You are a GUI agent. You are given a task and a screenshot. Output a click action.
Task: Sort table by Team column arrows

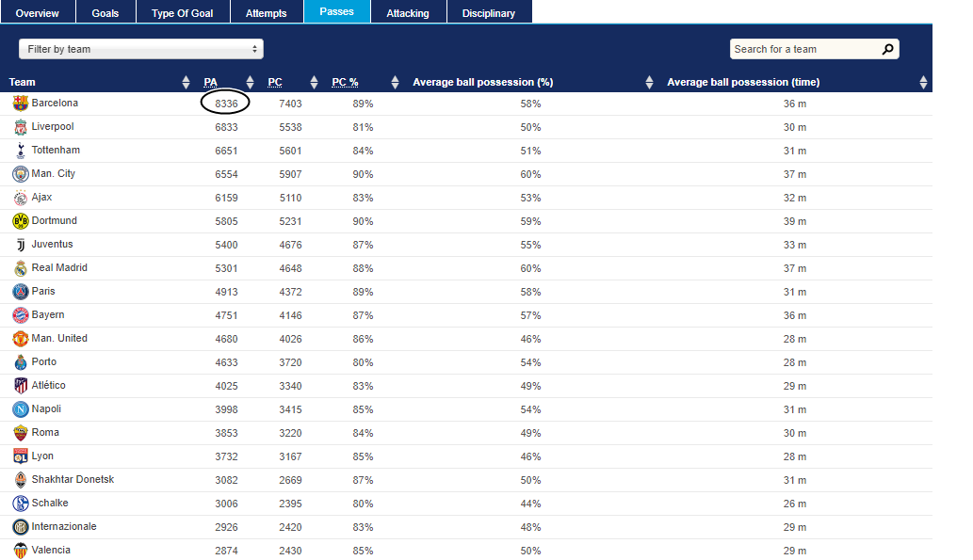click(186, 83)
